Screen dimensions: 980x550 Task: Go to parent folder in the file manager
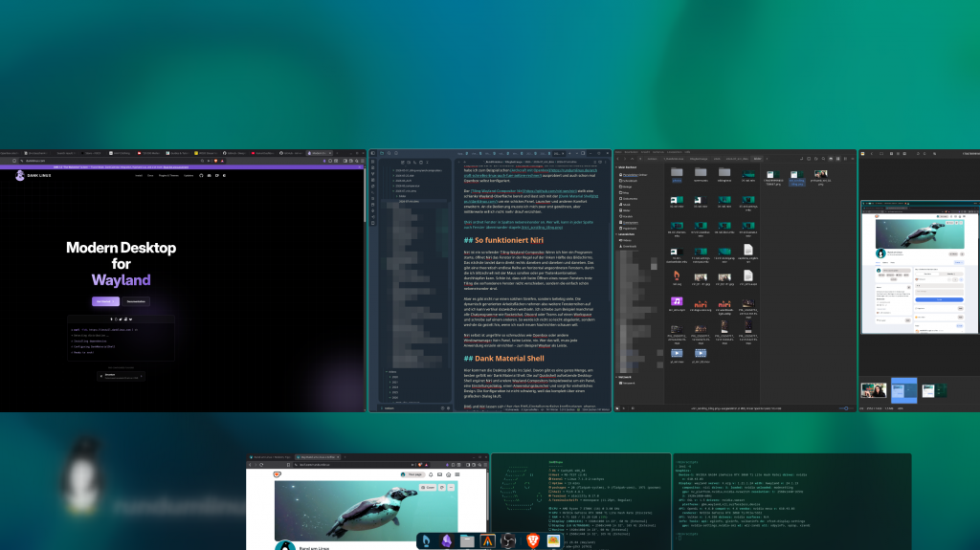tap(633, 159)
